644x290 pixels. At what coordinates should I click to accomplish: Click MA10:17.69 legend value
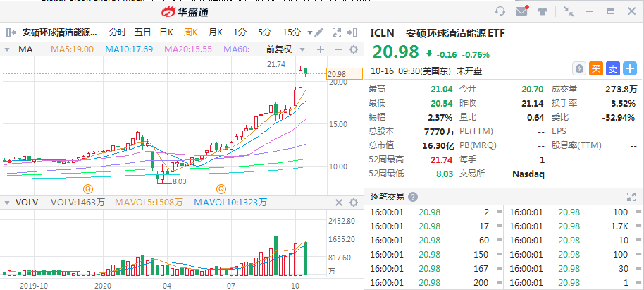coord(129,49)
